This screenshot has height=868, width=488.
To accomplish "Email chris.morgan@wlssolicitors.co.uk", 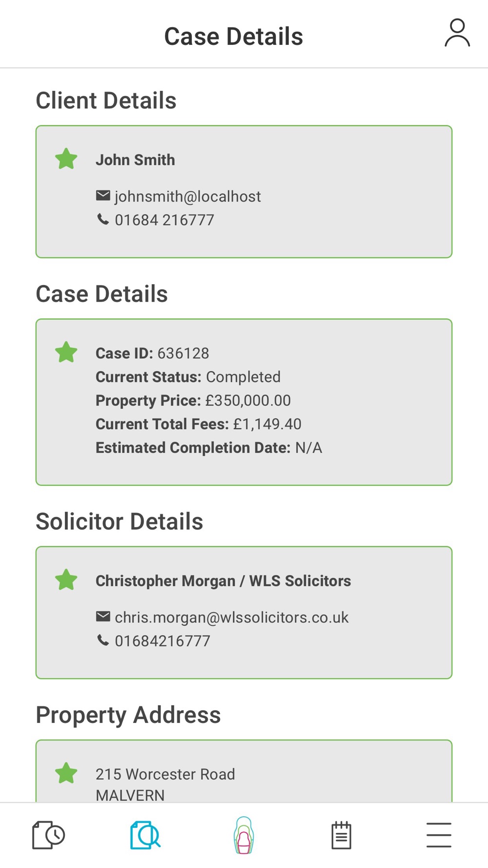I will tap(231, 618).
